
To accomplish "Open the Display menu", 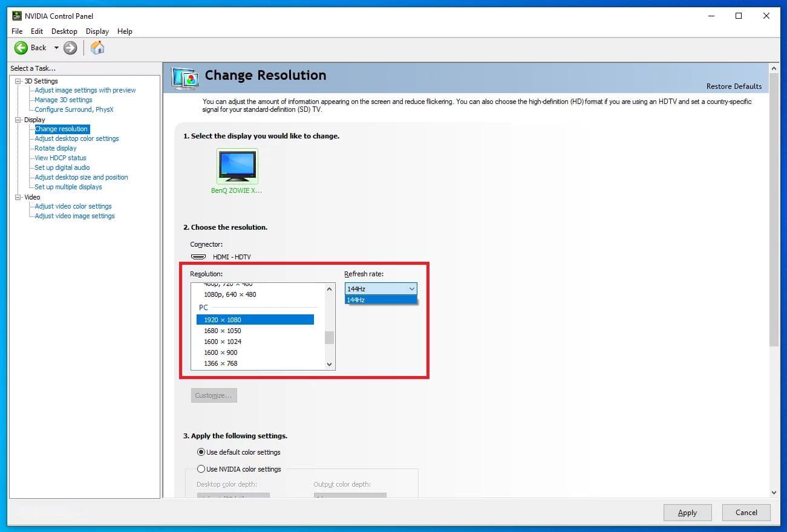I will pyautogui.click(x=97, y=31).
